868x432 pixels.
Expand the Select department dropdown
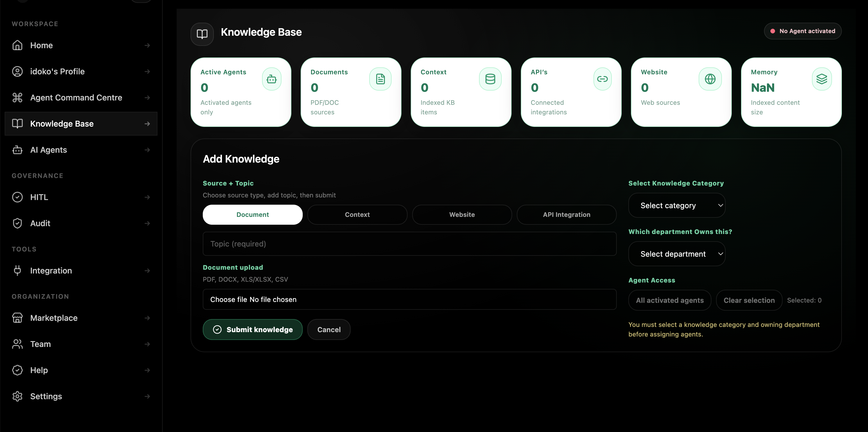click(x=677, y=254)
